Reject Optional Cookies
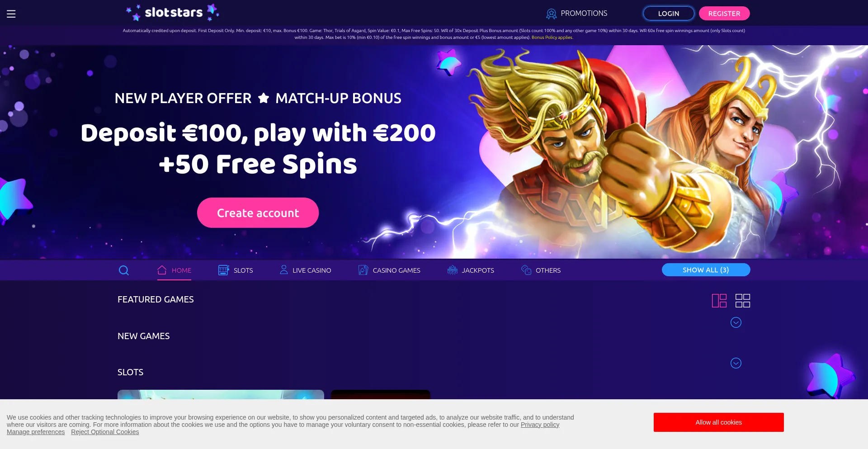Screen dimensions: 868x449 [x=105, y=432]
